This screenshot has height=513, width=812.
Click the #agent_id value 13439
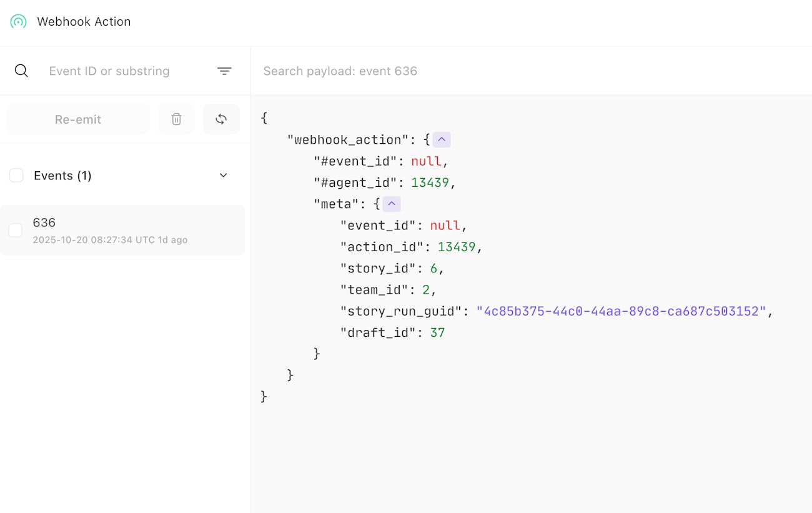430,182
